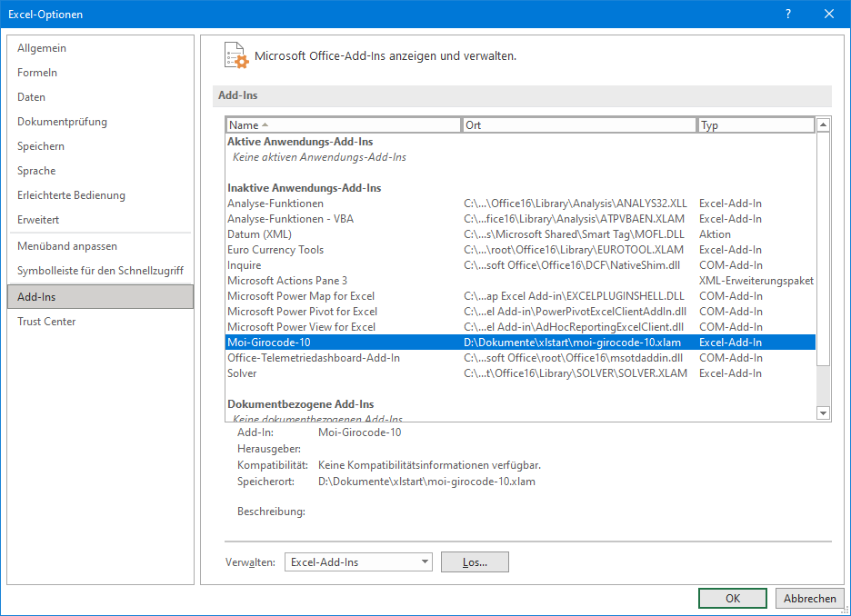Select Erleichterte Bedienung
851x616 pixels.
pos(100,194)
